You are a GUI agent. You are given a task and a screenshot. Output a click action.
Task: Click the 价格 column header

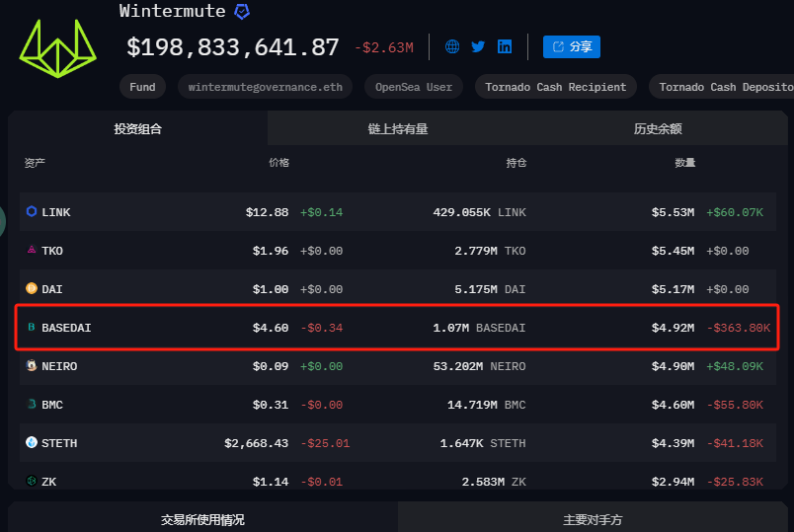pos(279,163)
